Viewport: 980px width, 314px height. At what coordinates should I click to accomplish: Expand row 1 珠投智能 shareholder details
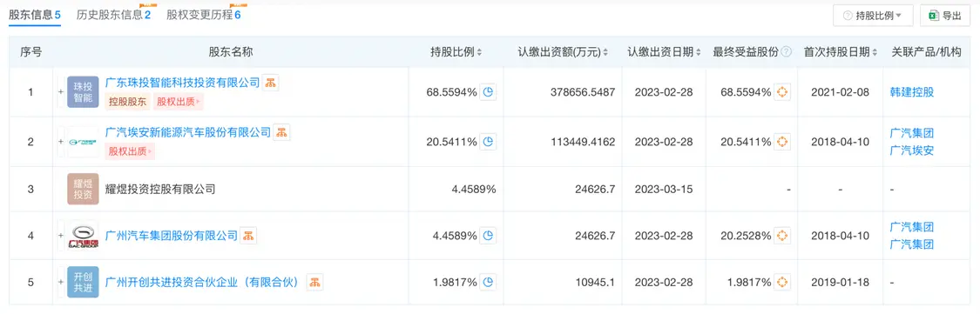61,92
